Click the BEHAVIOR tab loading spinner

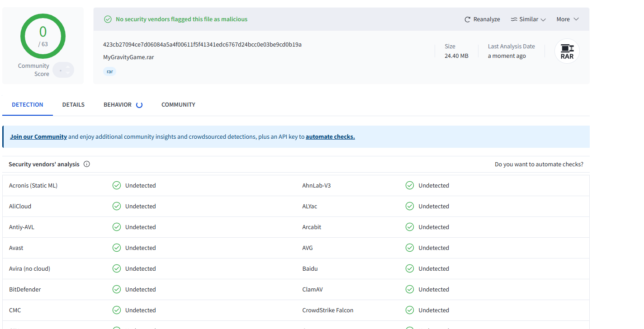tap(139, 105)
